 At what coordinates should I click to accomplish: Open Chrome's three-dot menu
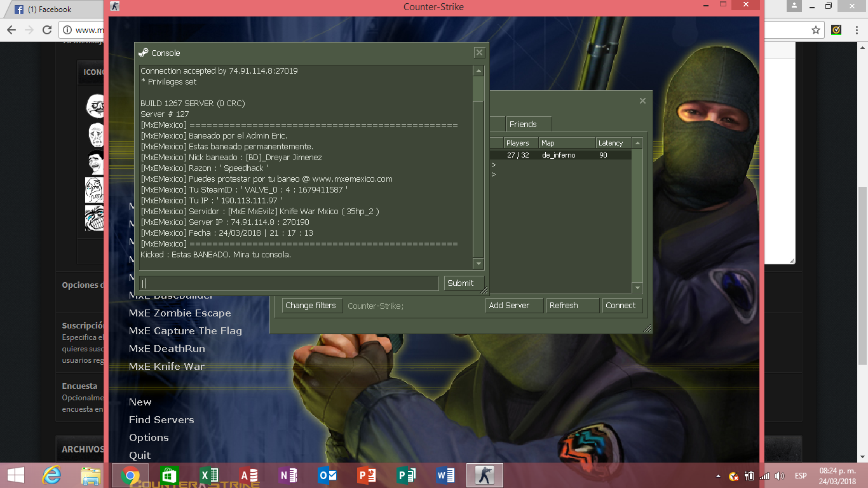click(x=856, y=30)
